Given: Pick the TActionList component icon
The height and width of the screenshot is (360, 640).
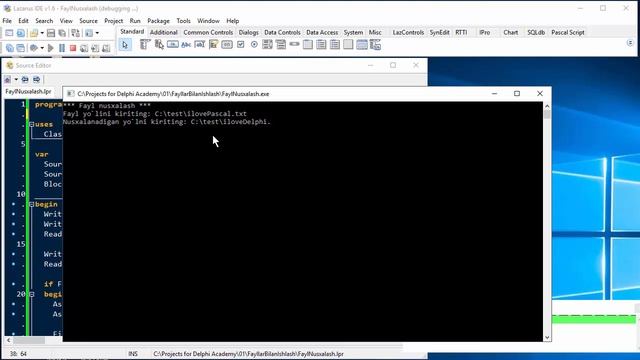Looking at the screenshot, I should (x=375, y=44).
